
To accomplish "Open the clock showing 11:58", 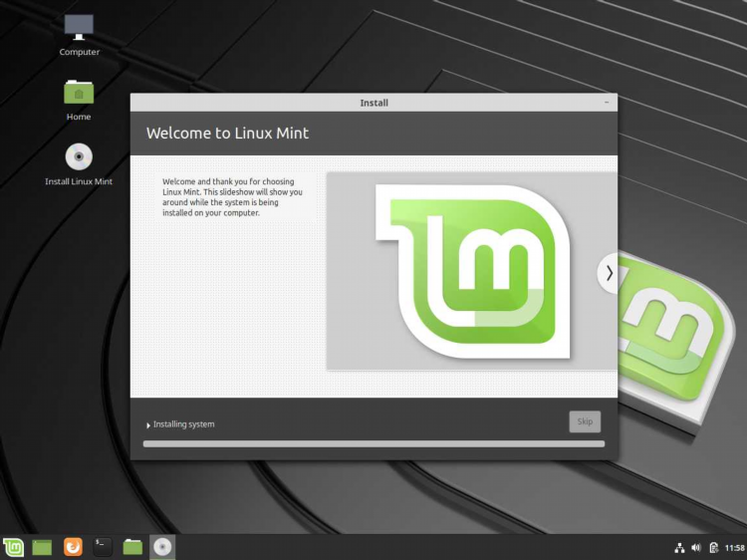I will pos(735,548).
